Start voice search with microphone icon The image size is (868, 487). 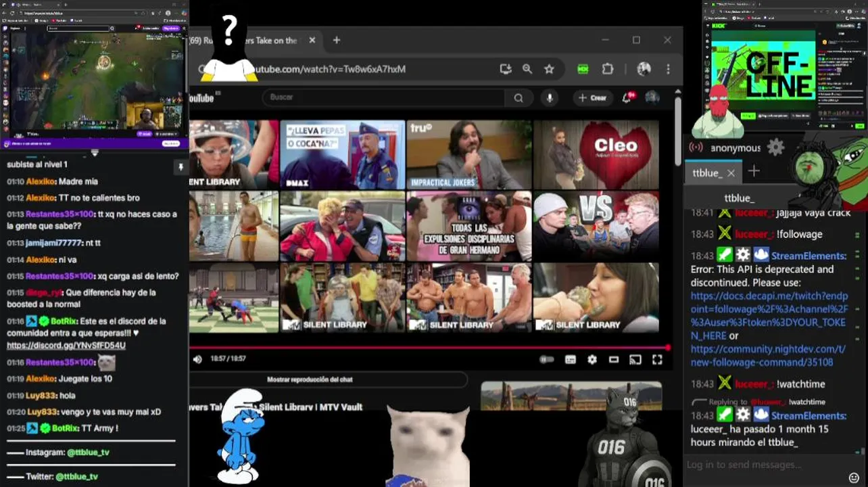(549, 98)
